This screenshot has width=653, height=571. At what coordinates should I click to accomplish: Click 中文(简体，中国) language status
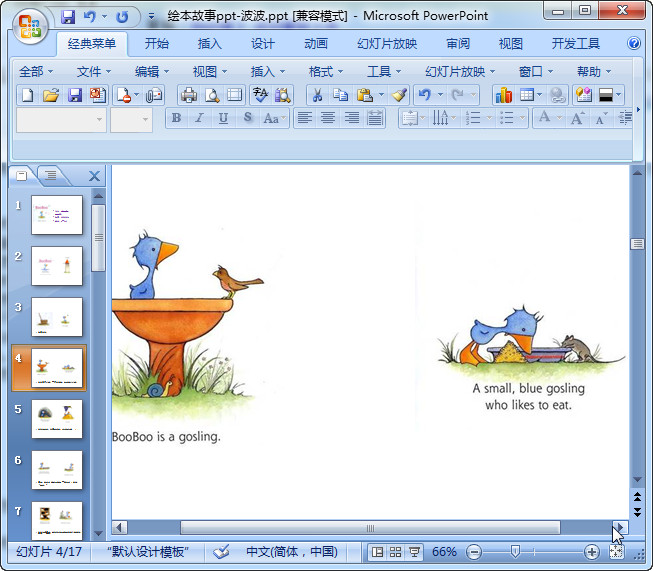click(x=292, y=552)
